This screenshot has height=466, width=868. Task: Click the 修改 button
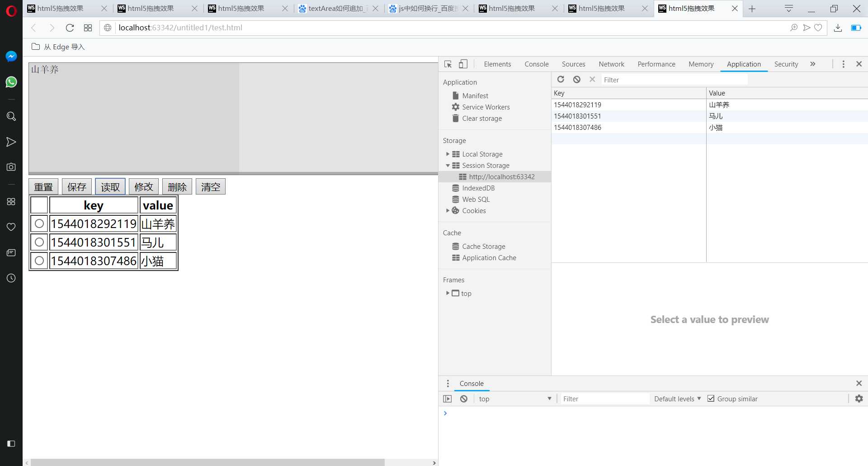[144, 187]
